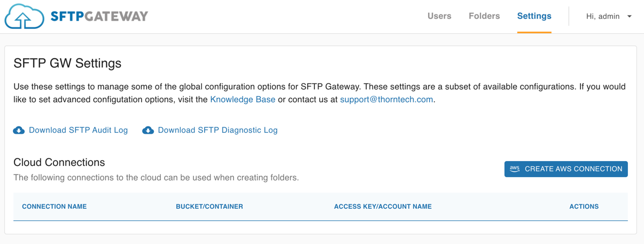Viewport: 644px width, 244px height.
Task: Click the Actions column header
Action: point(584,207)
